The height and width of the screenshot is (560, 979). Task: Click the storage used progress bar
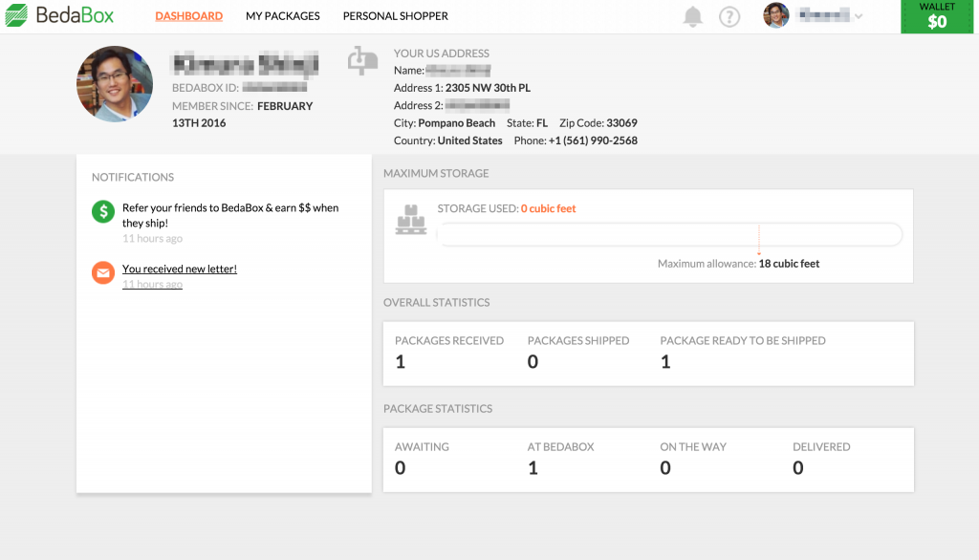tap(669, 235)
